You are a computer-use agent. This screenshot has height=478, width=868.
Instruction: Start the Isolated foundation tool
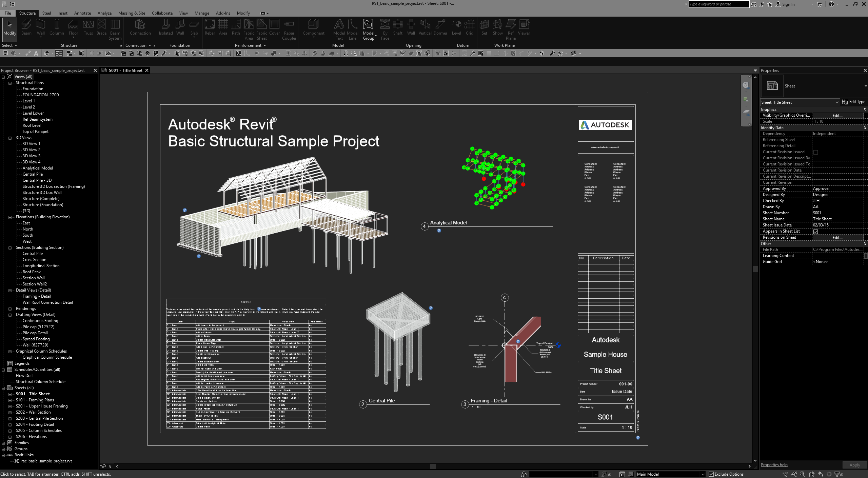point(166,27)
